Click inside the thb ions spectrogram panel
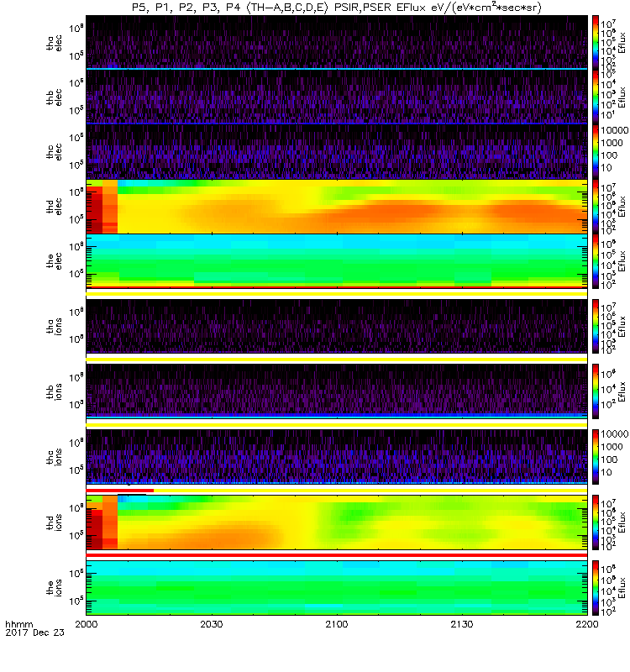This screenshot has width=630, height=672. click(x=337, y=391)
